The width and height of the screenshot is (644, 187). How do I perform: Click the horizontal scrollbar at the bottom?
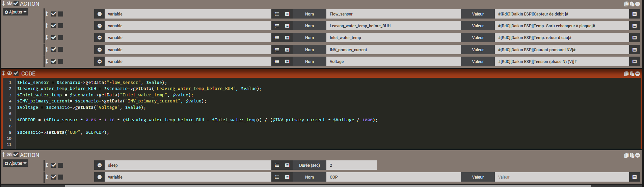(327, 186)
